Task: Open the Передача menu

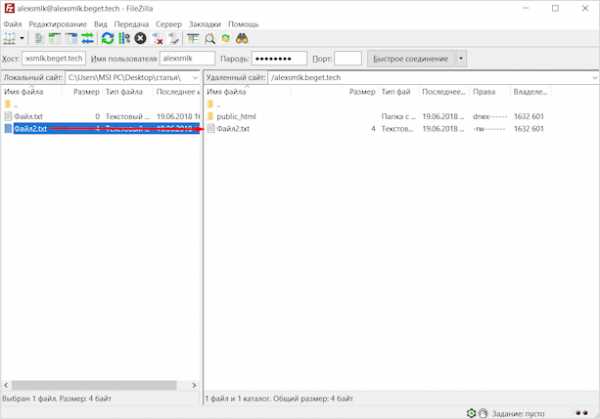Action: tap(131, 24)
